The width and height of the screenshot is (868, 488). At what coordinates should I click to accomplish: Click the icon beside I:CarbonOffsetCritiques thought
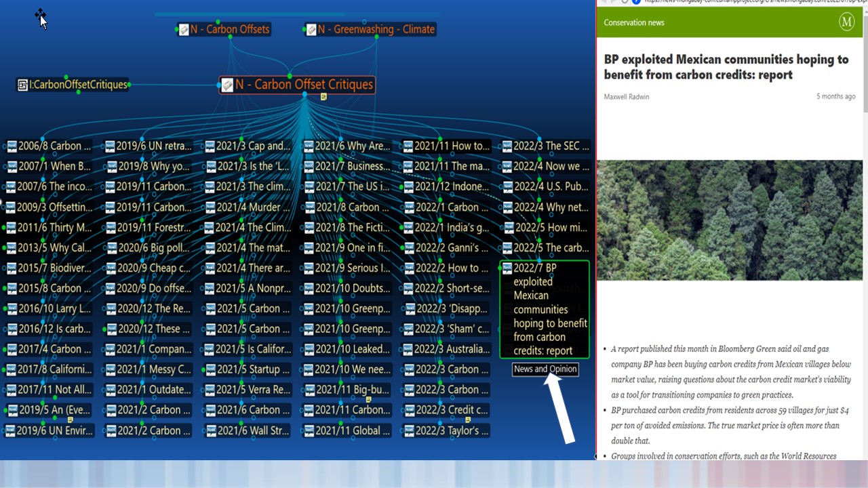(x=22, y=85)
